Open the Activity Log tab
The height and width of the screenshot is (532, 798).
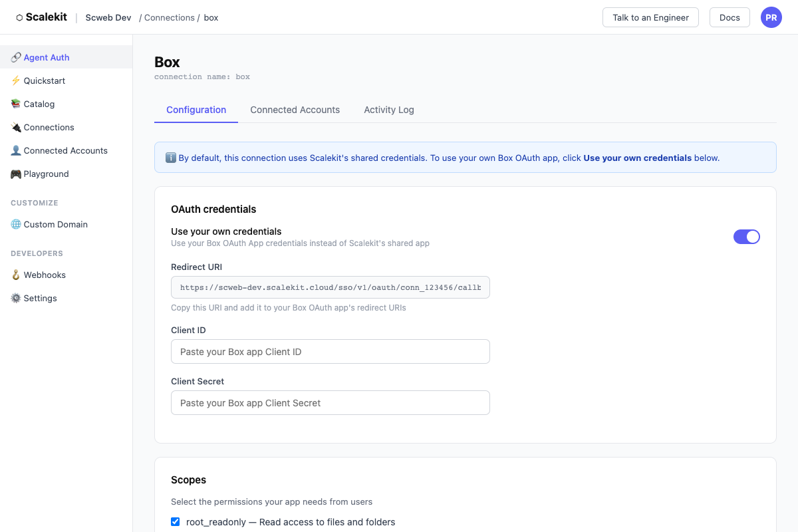coord(388,110)
